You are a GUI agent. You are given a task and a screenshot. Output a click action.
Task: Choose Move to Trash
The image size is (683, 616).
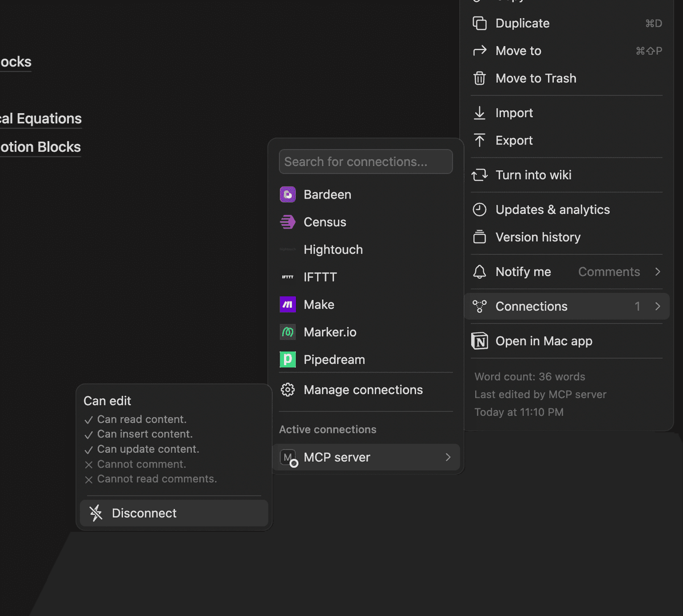click(x=567, y=78)
